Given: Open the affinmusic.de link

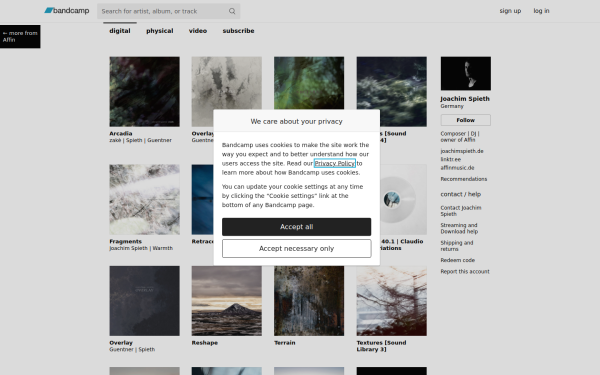Looking at the screenshot, I should [x=457, y=168].
